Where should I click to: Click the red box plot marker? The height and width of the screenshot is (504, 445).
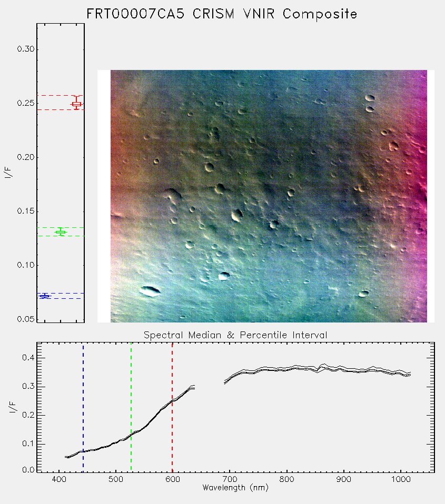[76, 104]
